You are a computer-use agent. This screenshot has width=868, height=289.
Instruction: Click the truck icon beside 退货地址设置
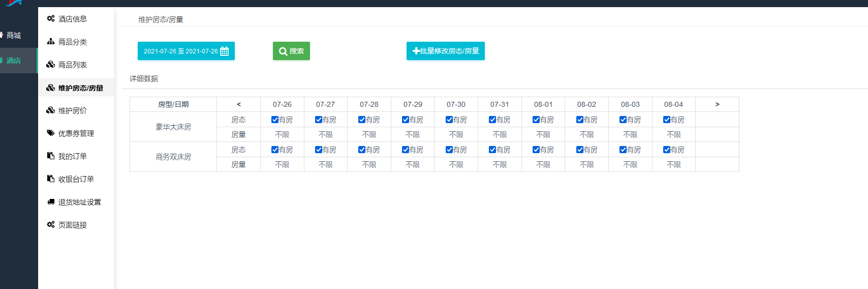click(x=51, y=202)
